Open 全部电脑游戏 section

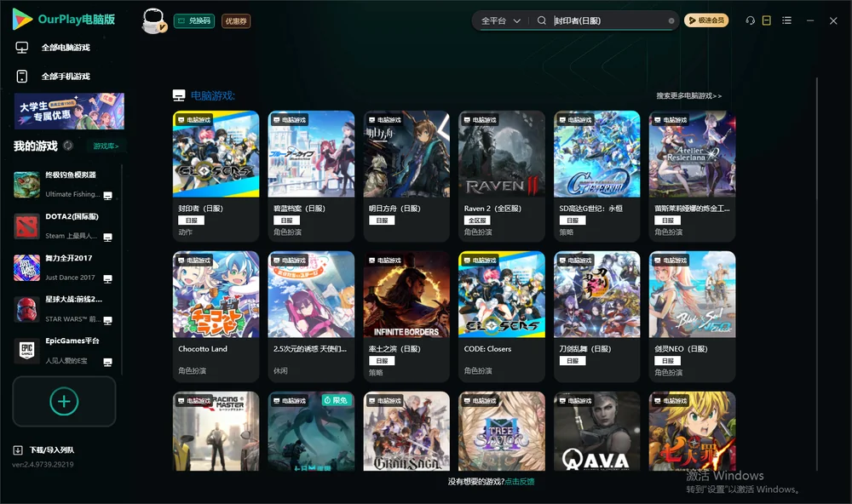point(66,48)
